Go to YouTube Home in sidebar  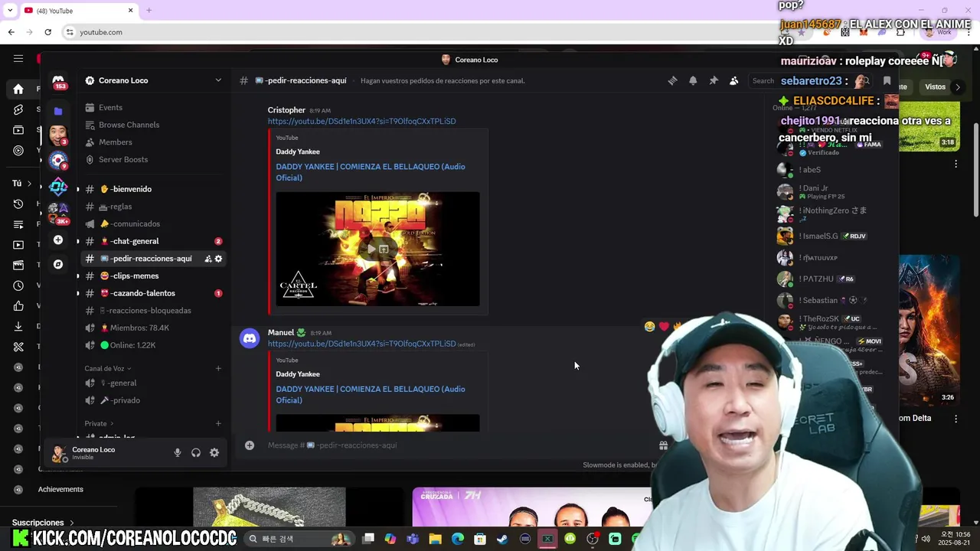pyautogui.click(x=18, y=89)
